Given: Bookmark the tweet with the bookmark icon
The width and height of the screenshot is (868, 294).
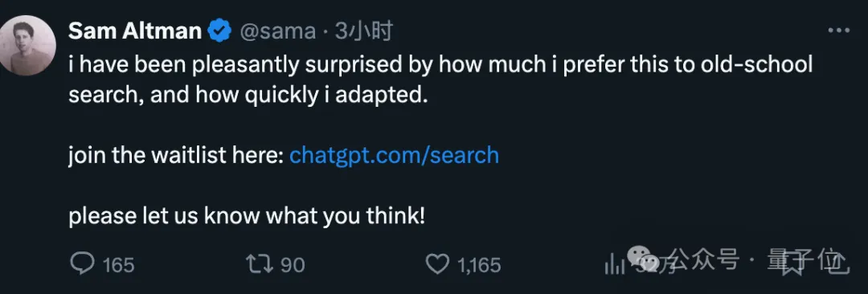Looking at the screenshot, I should [x=793, y=264].
